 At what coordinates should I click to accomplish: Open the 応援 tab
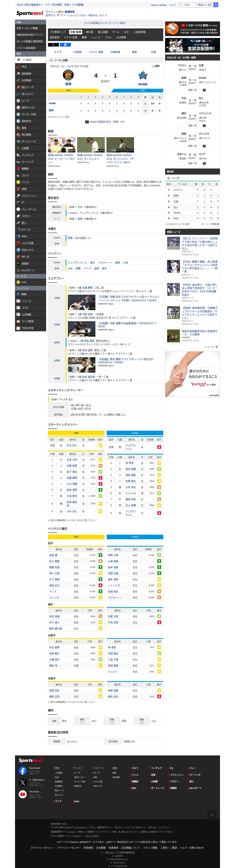coord(154,52)
